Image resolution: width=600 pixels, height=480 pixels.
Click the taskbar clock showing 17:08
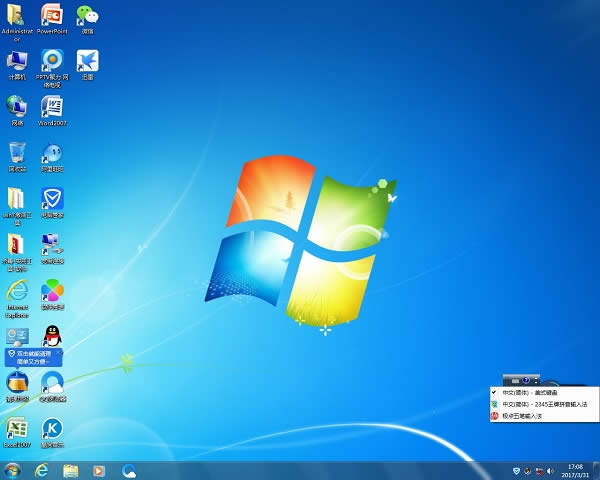click(x=575, y=470)
